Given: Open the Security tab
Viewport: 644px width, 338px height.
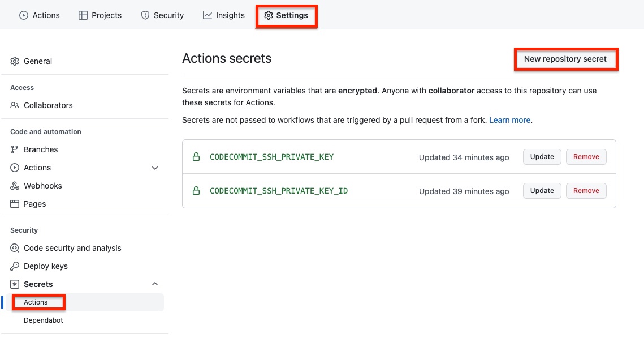Looking at the screenshot, I should coord(162,15).
